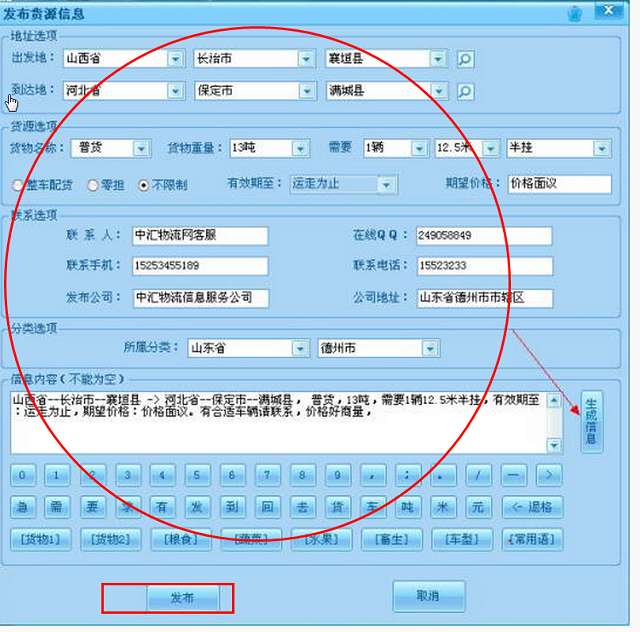The width and height of the screenshot is (640, 632).
Task: Expand the 半挂 vehicle type dropdown
Action: tap(602, 149)
